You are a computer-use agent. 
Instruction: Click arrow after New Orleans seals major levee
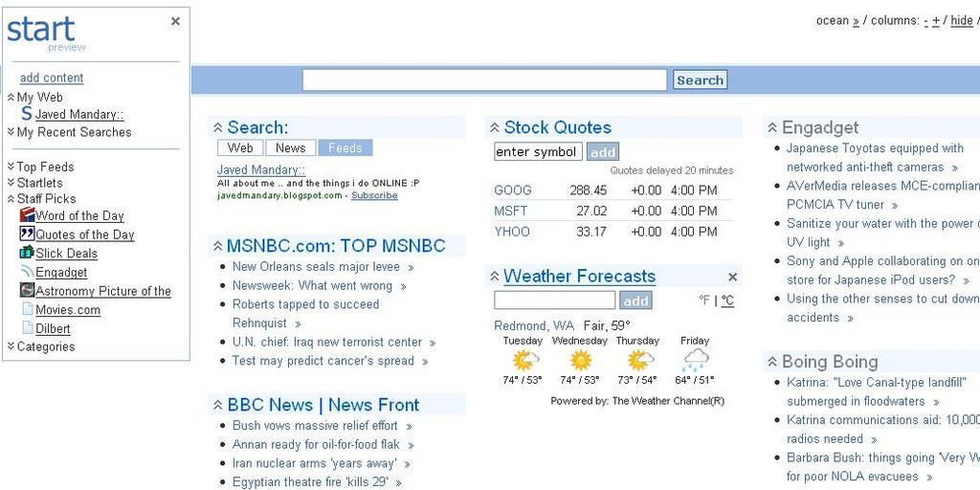(x=411, y=268)
